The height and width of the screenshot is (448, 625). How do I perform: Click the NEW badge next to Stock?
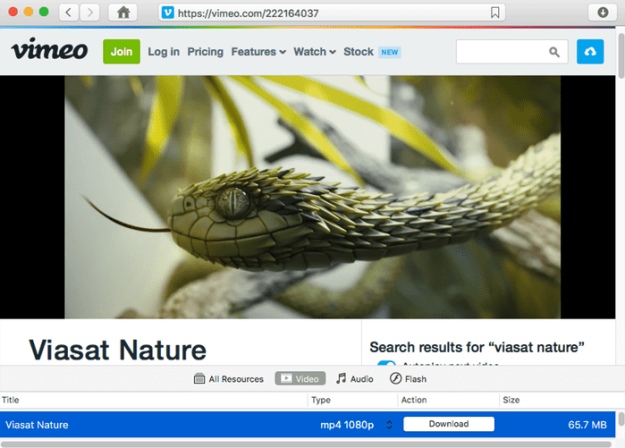[x=389, y=52]
